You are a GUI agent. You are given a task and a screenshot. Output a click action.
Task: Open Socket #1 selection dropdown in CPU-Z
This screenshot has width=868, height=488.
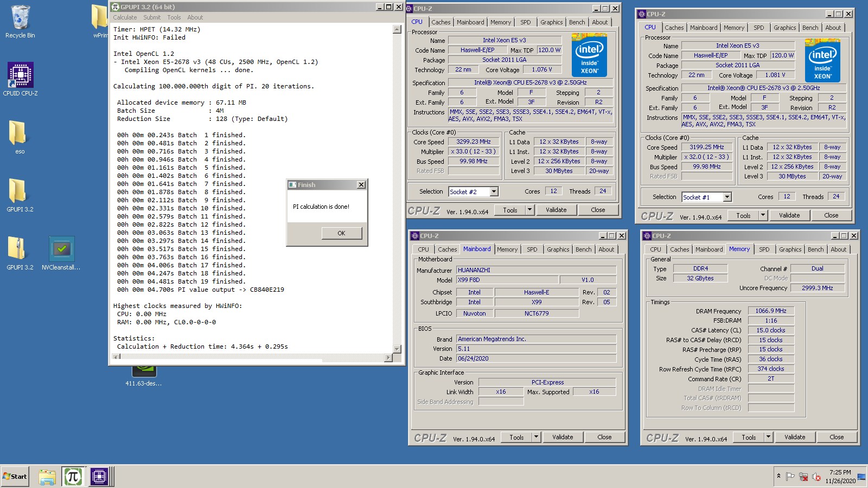727,197
